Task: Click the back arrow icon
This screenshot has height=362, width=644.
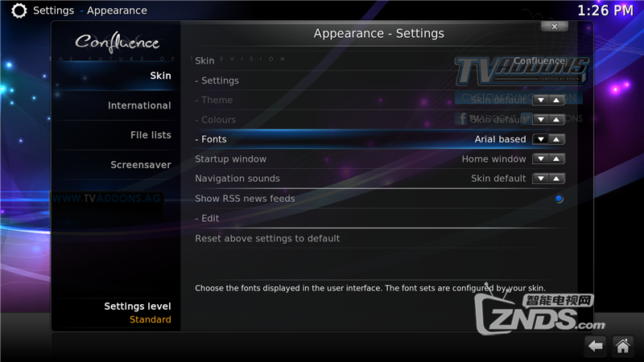Action: point(596,346)
